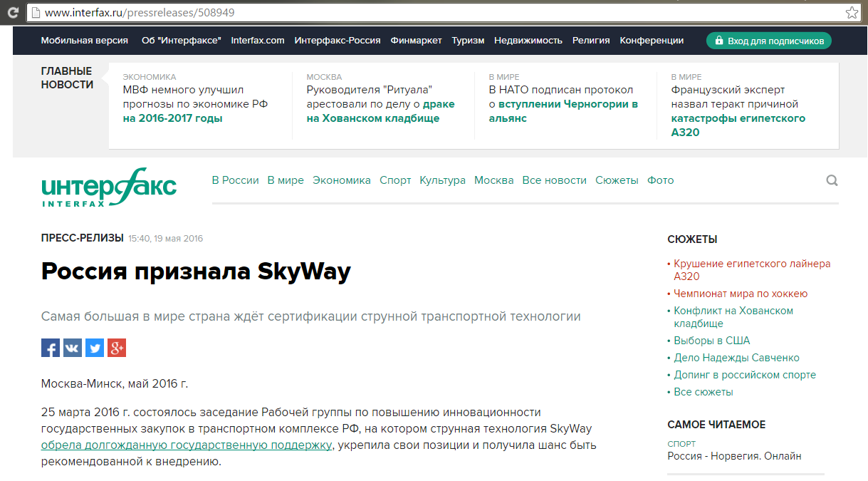
Task: Open story Допинг в российском спорте
Action: pyautogui.click(x=745, y=375)
